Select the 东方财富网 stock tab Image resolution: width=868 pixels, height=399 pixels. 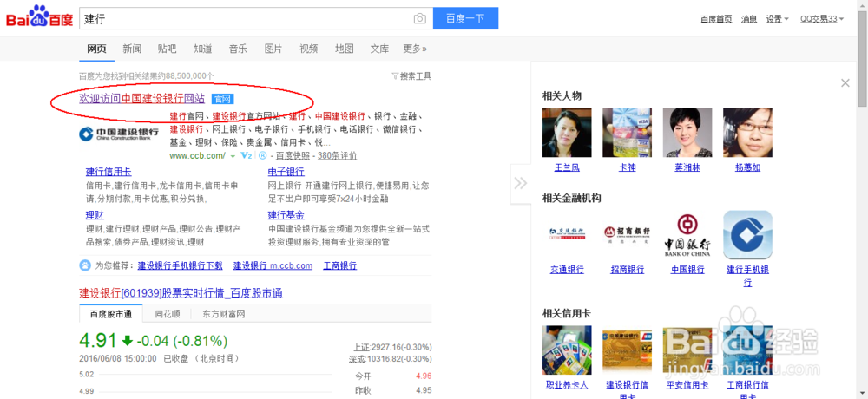click(x=224, y=314)
